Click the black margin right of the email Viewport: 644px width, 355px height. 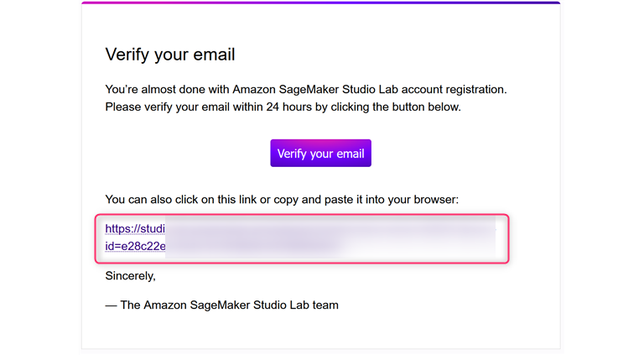604,176
